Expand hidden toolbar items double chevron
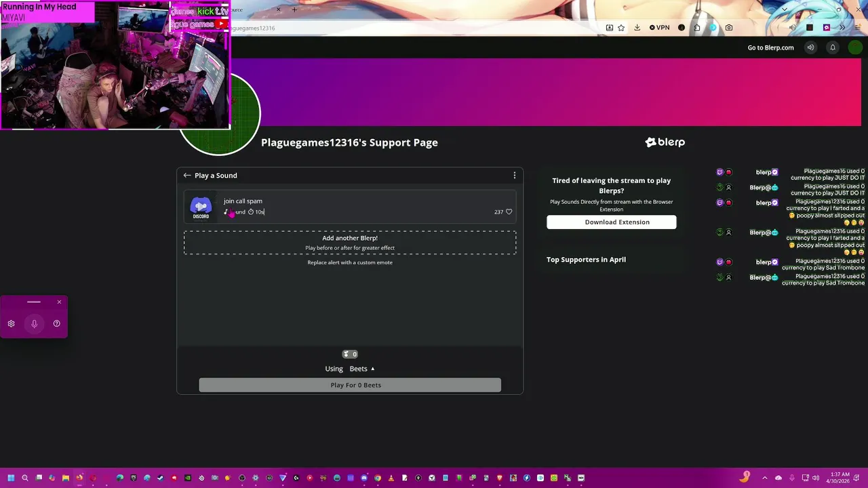Viewport: 868px width, 488px height. [x=842, y=28]
